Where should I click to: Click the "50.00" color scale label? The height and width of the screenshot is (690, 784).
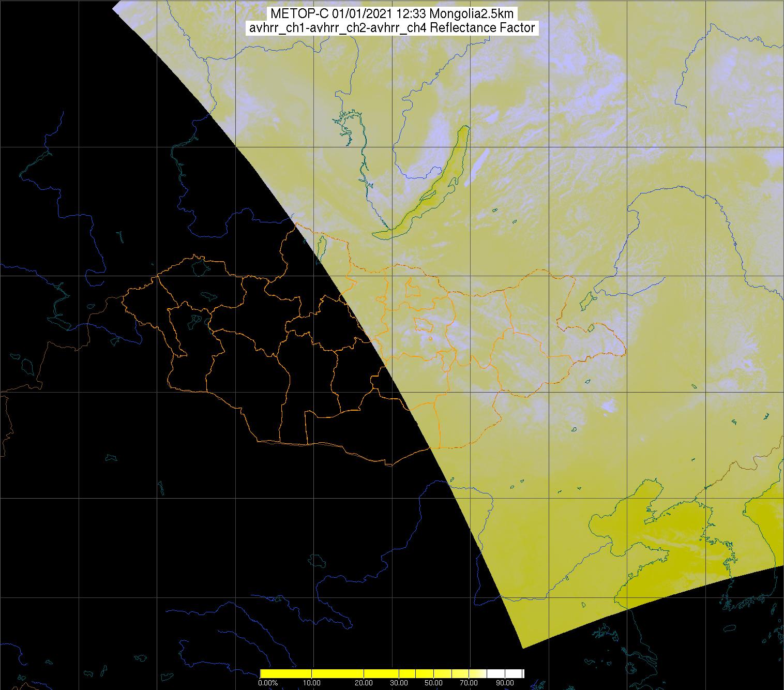(433, 684)
